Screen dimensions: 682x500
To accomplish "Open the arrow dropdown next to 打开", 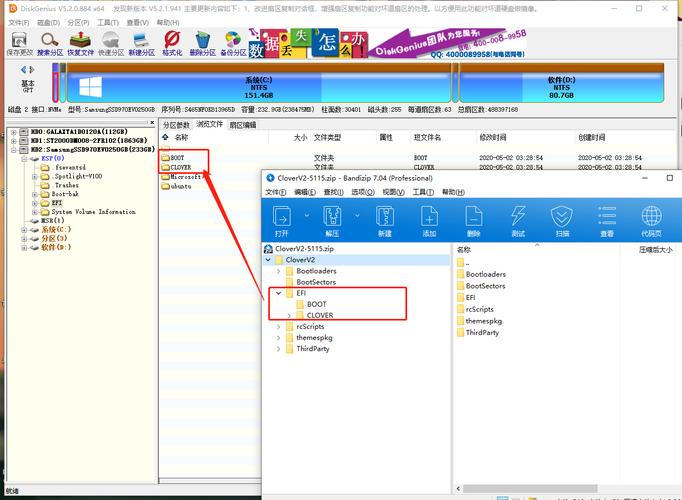I will click(307, 215).
